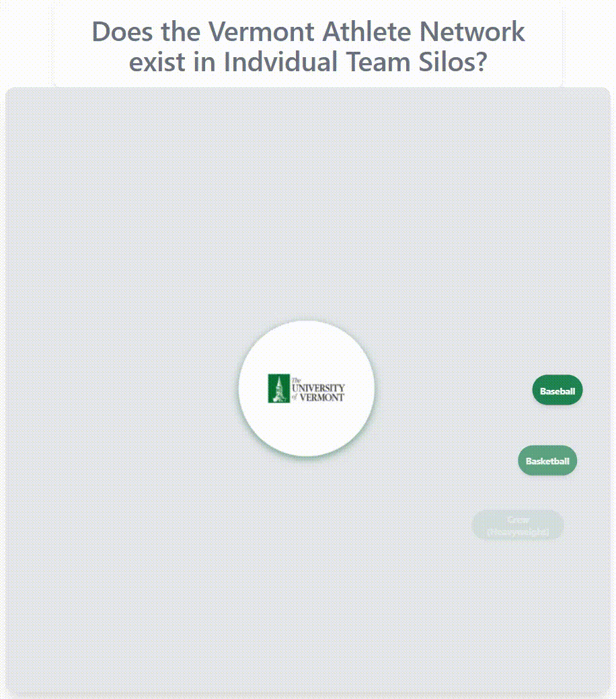Click the faded Crew (Heavyweight) node
616x699 pixels.
[518, 526]
